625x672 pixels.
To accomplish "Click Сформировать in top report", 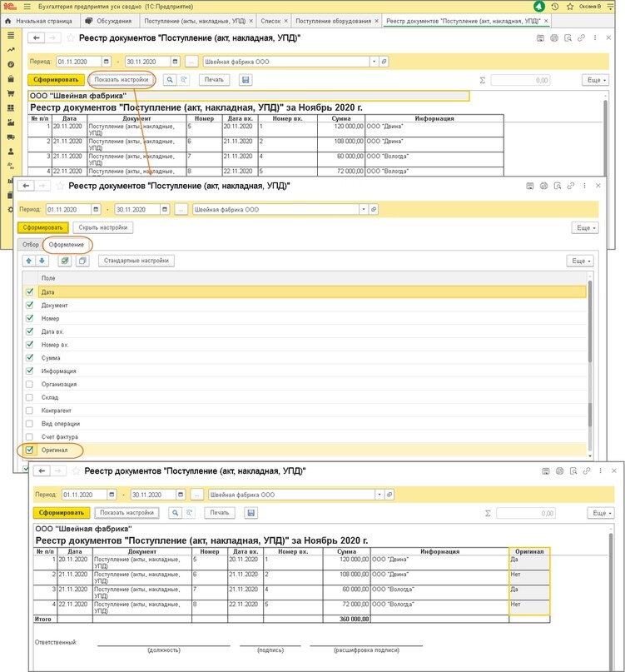I will pos(56,80).
